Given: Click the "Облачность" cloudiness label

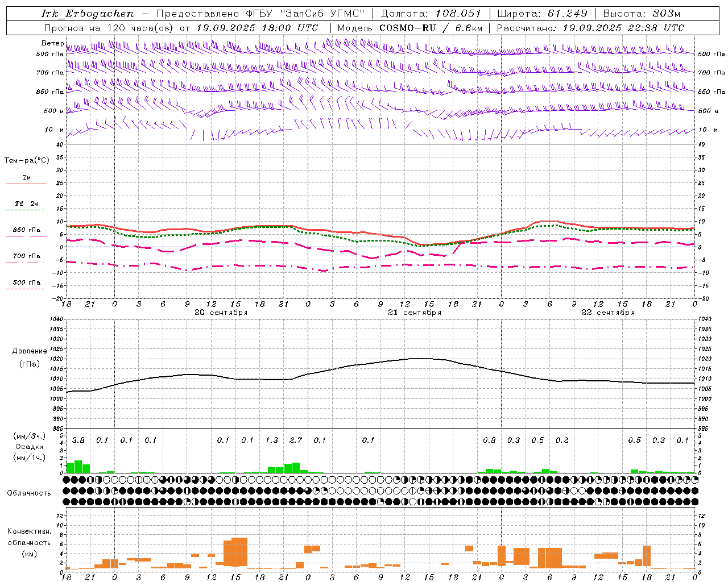Looking at the screenshot, I should click(29, 493).
